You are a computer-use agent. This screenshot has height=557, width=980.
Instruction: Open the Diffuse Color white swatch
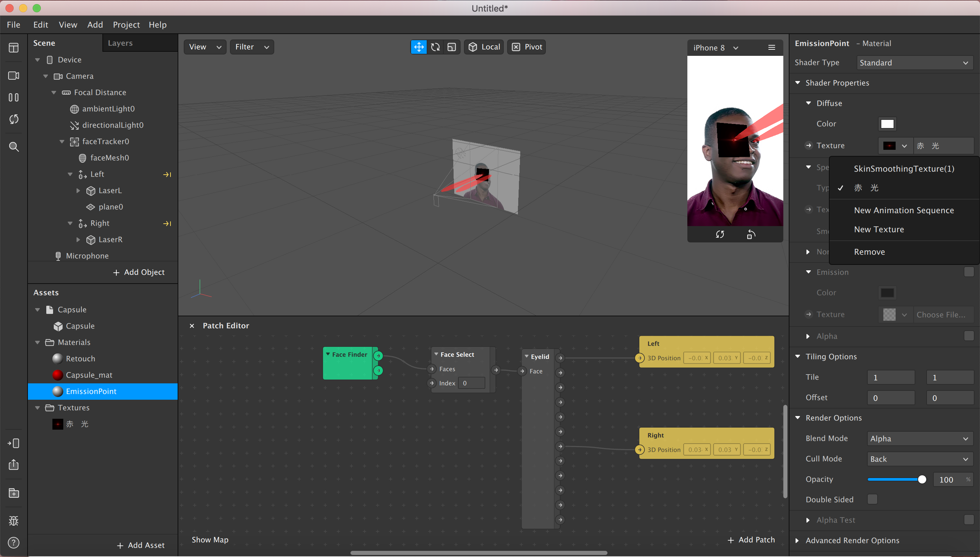pos(887,124)
